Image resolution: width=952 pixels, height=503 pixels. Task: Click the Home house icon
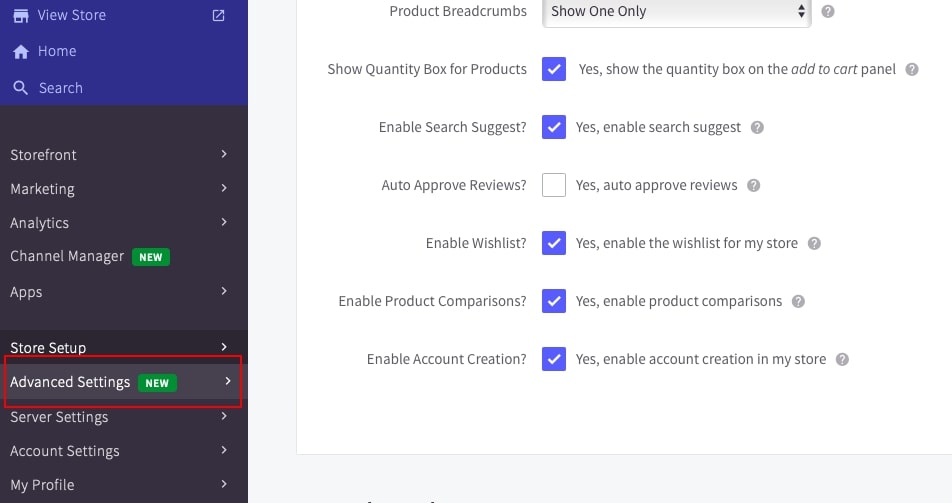click(x=20, y=52)
